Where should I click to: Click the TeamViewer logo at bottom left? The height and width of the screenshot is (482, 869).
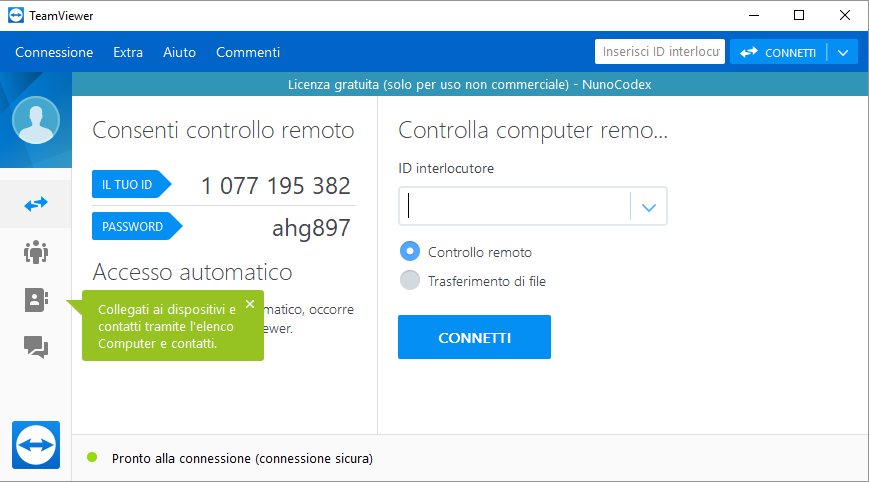(36, 444)
